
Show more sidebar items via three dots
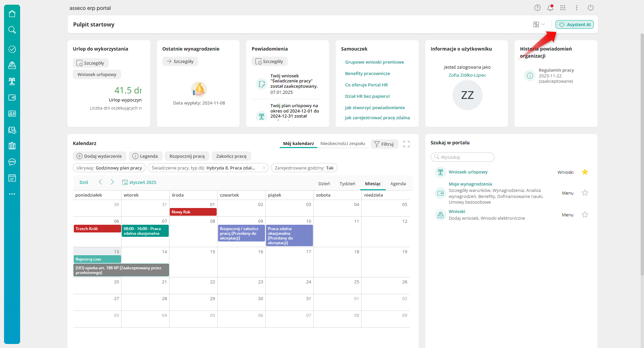pos(12,194)
